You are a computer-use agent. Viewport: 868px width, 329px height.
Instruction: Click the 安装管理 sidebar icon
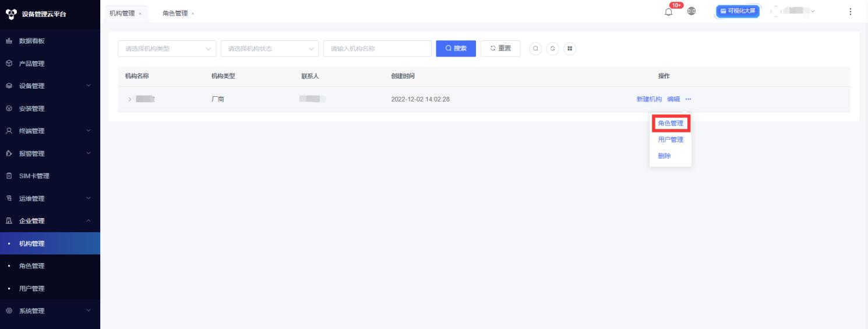[x=9, y=108]
